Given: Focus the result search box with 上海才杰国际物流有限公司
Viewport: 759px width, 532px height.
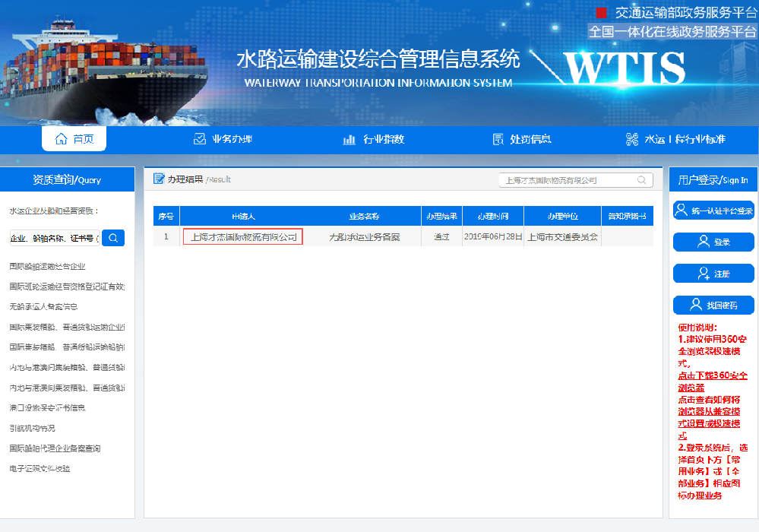Looking at the screenshot, I should [x=576, y=180].
